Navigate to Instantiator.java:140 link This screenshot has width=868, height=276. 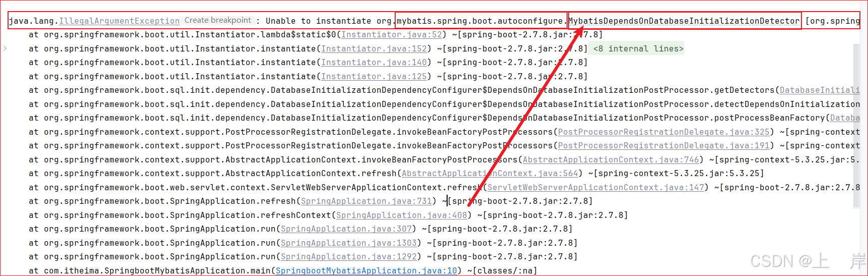[374, 63]
